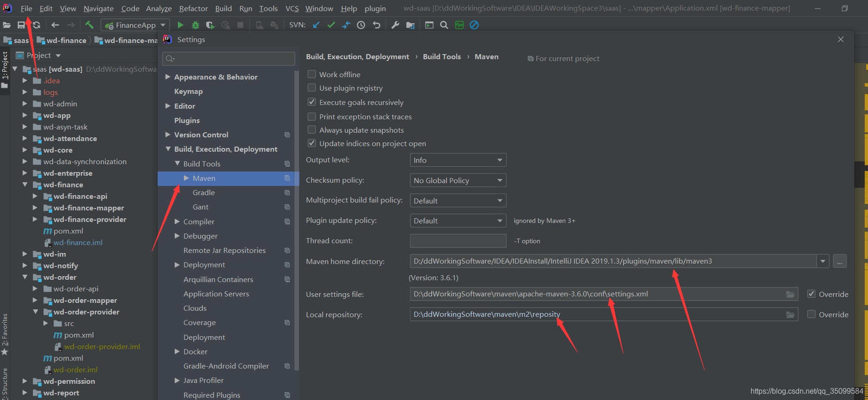Click the run-anything terminal window icon

[429, 25]
